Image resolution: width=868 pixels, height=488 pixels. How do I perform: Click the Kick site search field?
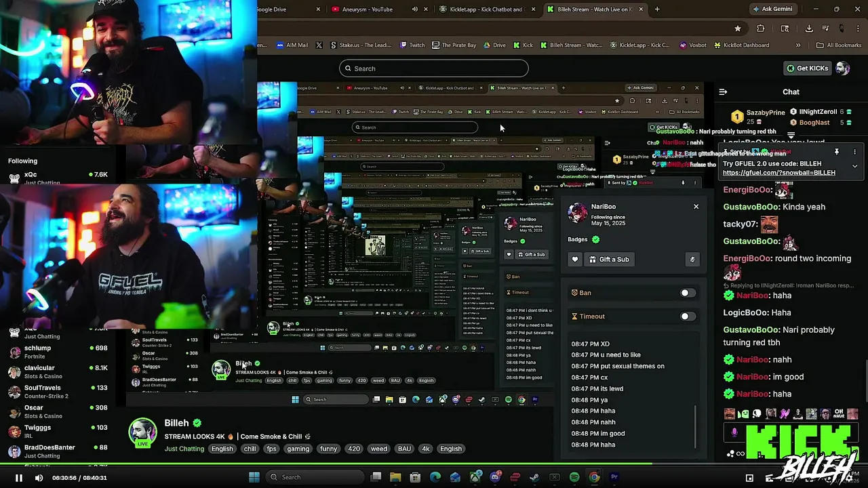pyautogui.click(x=434, y=68)
